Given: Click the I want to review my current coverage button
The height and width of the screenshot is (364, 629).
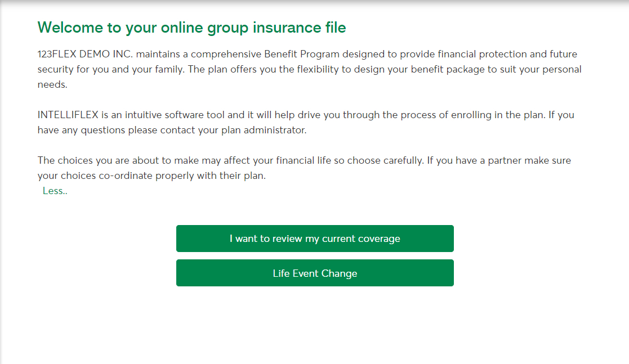Looking at the screenshot, I should [315, 238].
